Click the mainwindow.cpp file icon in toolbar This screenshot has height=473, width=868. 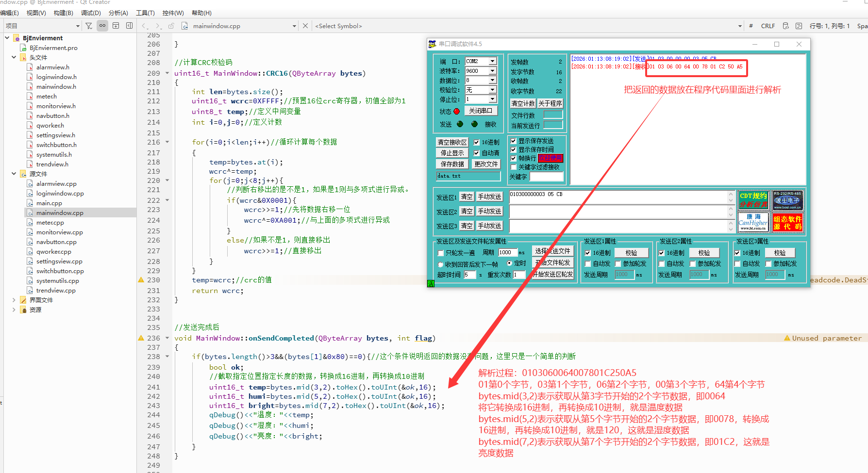pos(184,26)
